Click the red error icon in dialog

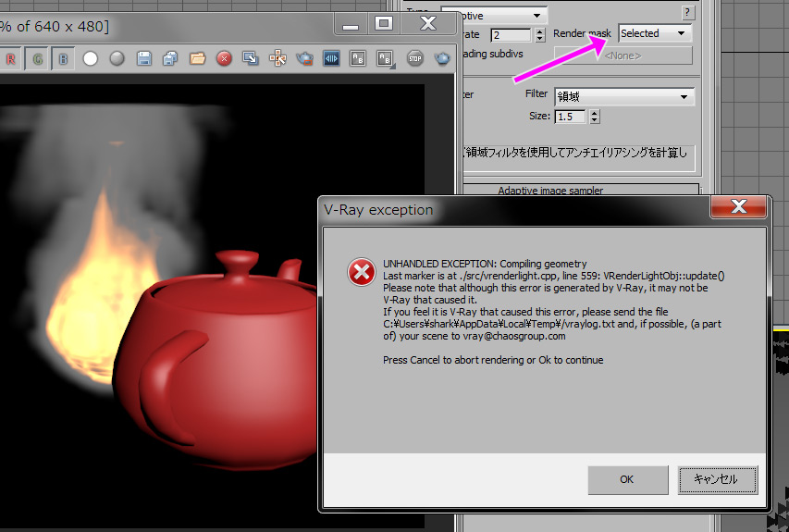point(362,272)
